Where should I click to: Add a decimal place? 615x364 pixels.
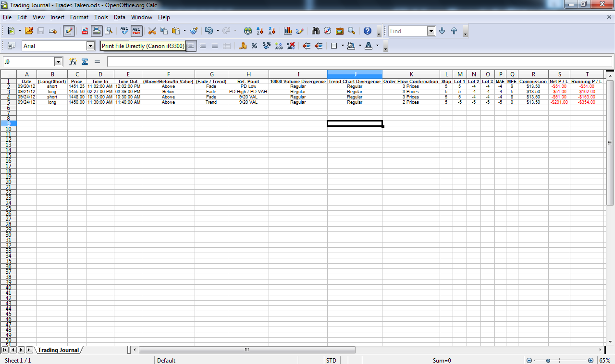point(279,46)
